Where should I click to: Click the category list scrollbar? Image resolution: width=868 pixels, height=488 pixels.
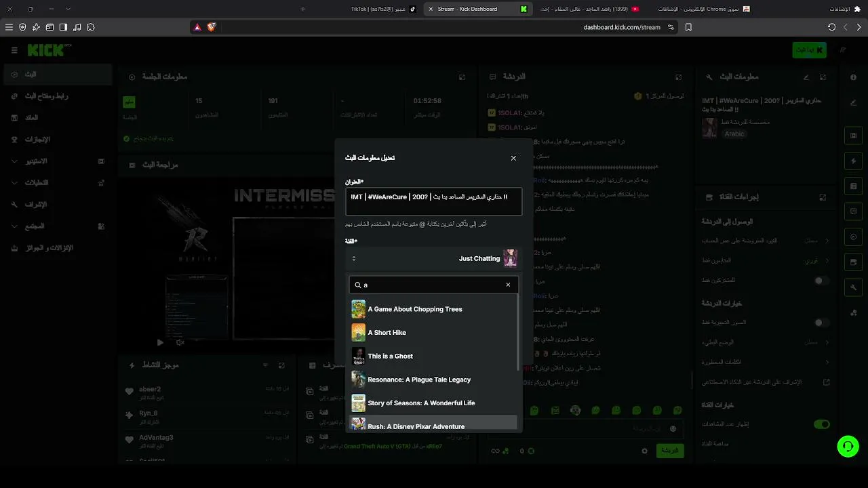(519, 332)
